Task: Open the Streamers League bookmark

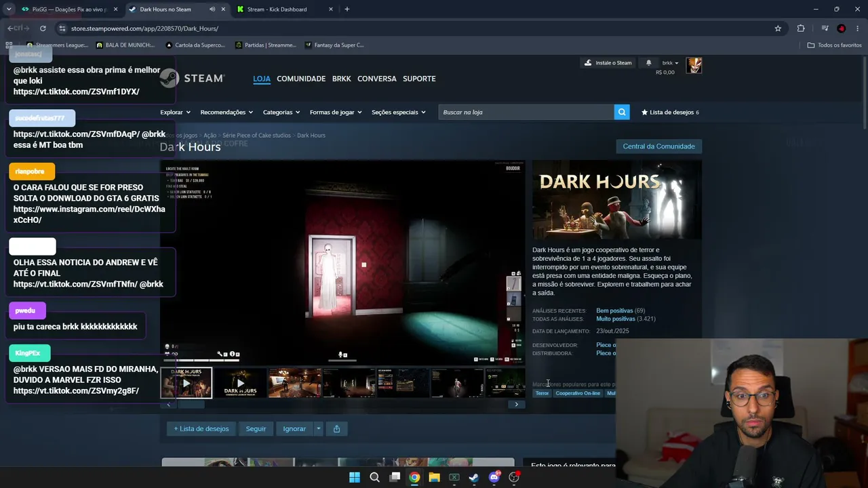Action: [x=58, y=45]
